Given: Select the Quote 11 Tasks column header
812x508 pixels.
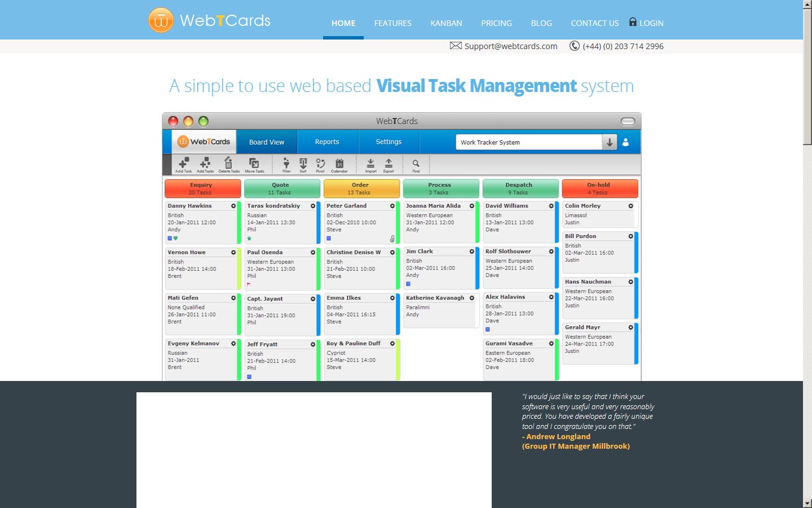Looking at the screenshot, I should tap(282, 189).
